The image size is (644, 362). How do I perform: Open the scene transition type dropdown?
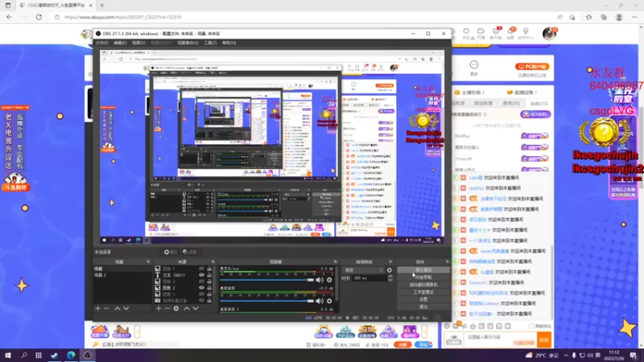[364, 270]
